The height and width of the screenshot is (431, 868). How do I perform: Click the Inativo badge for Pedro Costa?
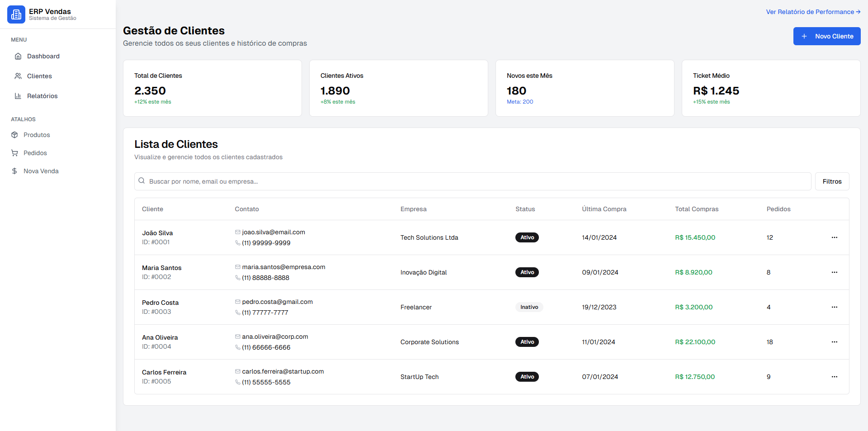529,307
